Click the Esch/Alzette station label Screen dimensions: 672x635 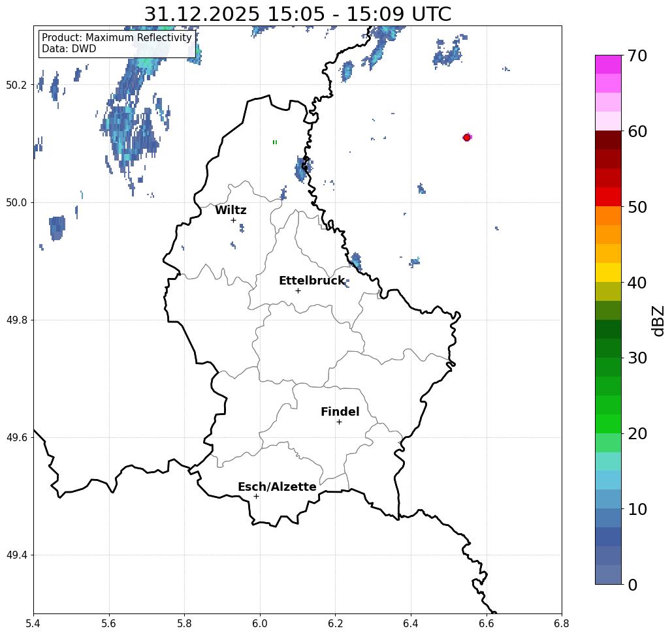pyautogui.click(x=277, y=487)
